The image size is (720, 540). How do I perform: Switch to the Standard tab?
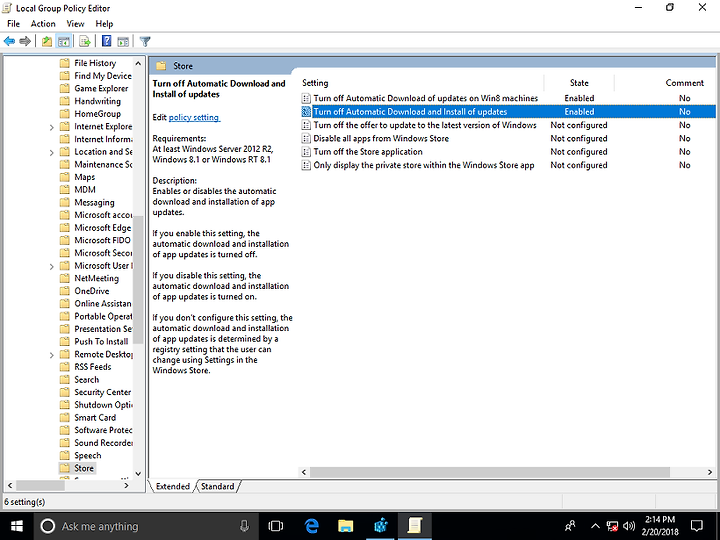point(218,487)
